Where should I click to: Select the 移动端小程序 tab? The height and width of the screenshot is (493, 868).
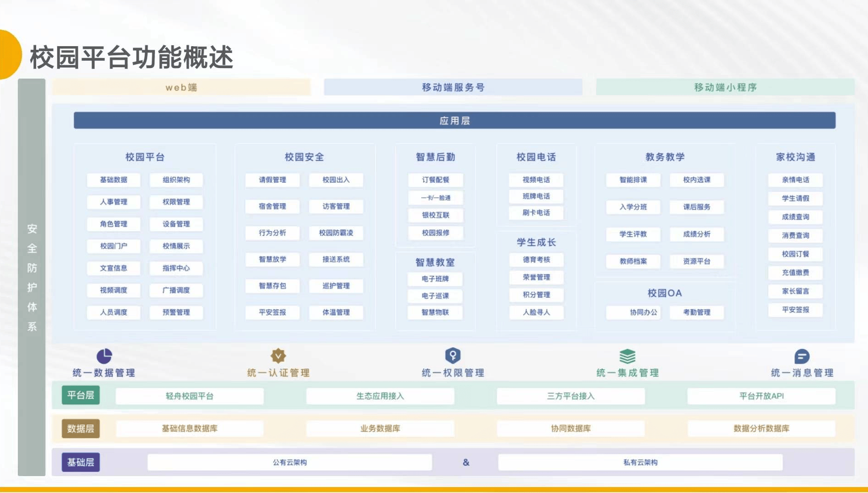click(x=725, y=87)
